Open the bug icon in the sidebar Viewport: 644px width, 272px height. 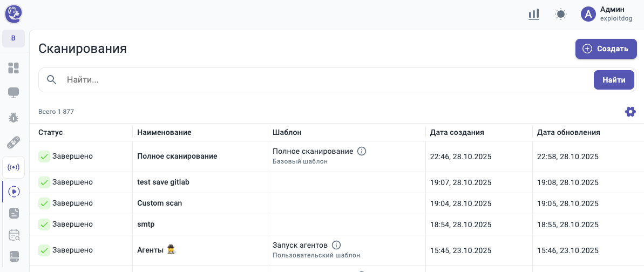13,118
